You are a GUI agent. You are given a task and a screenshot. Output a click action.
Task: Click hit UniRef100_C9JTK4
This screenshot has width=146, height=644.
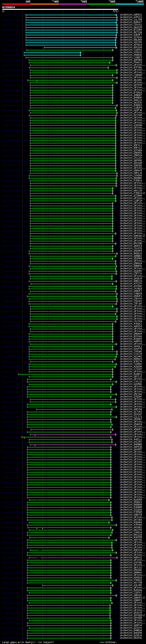(131, 321)
